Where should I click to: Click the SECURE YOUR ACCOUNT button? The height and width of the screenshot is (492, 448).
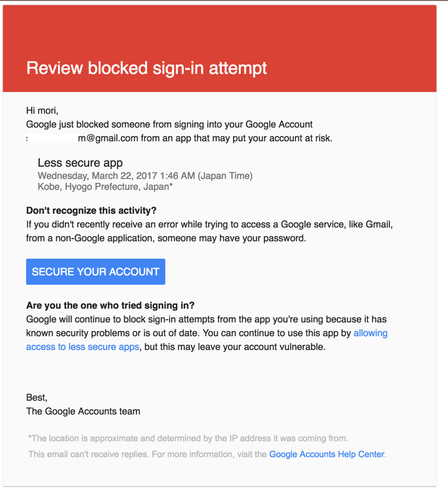pos(96,271)
